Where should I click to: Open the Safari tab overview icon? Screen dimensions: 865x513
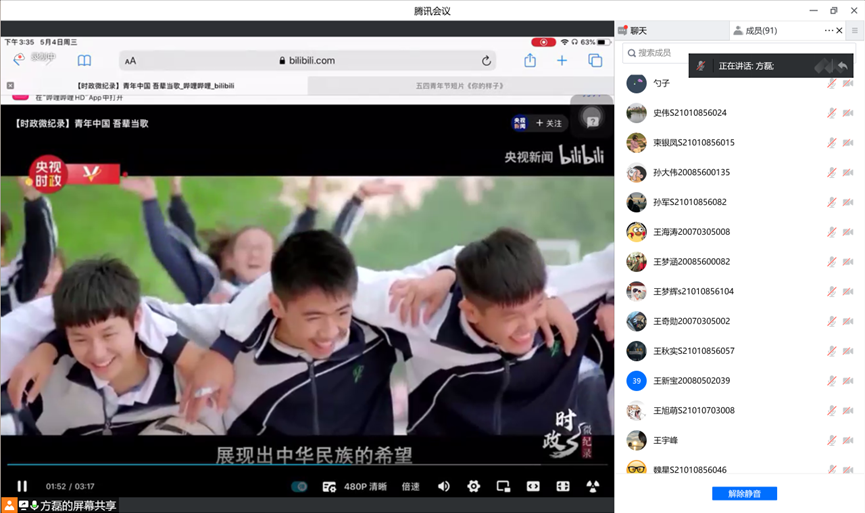(595, 61)
